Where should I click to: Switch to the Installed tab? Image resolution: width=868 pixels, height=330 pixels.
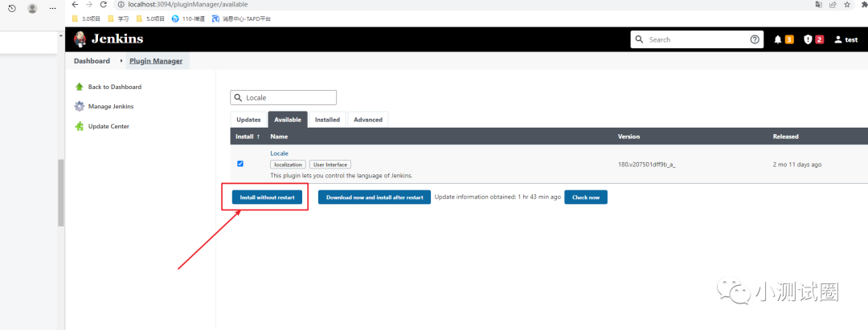(x=328, y=120)
